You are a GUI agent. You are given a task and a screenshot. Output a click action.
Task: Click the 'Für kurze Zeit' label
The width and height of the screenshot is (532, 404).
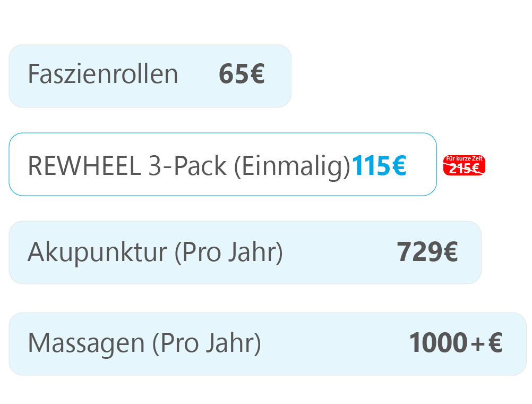point(464,158)
